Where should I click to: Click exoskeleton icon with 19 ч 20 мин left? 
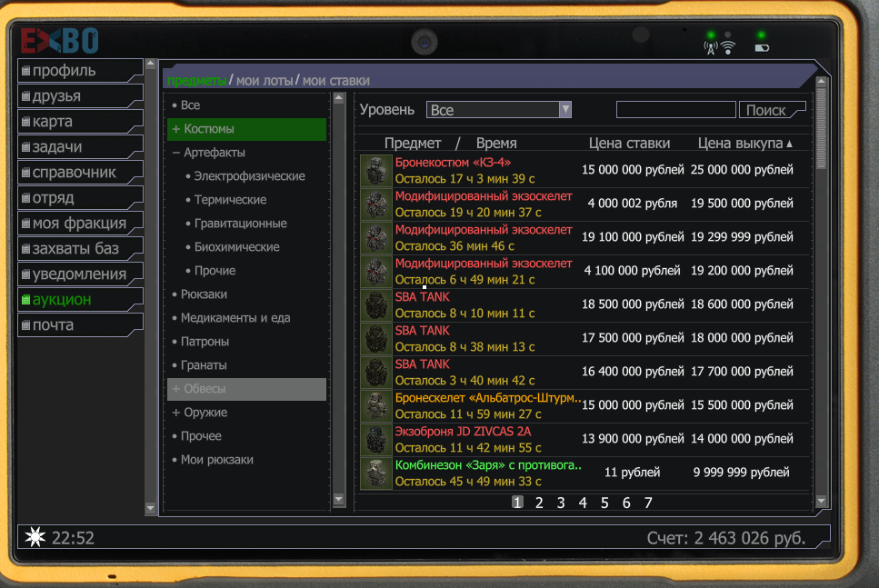click(375, 204)
